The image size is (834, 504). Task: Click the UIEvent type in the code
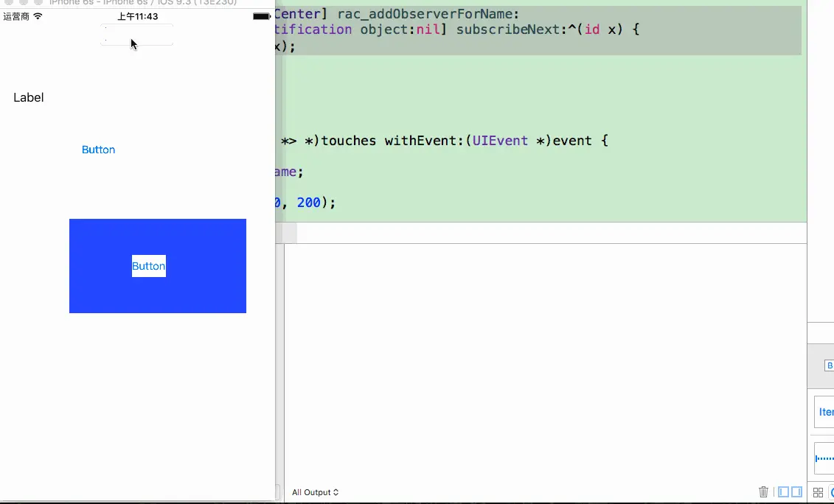point(500,140)
